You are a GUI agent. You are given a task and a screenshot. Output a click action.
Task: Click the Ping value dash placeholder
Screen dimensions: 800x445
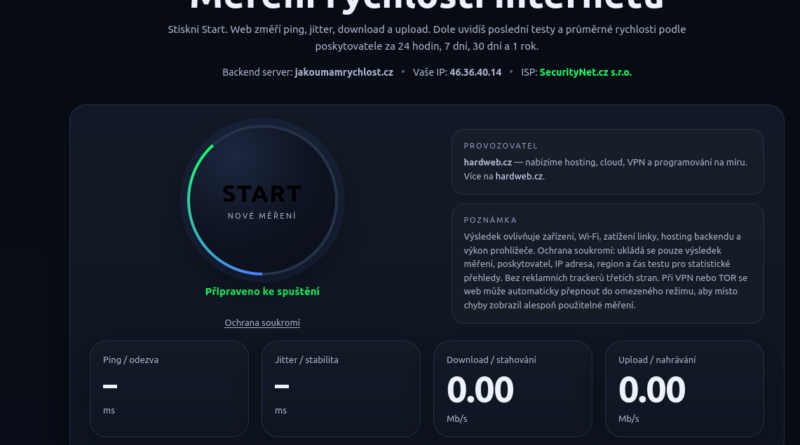(x=110, y=387)
